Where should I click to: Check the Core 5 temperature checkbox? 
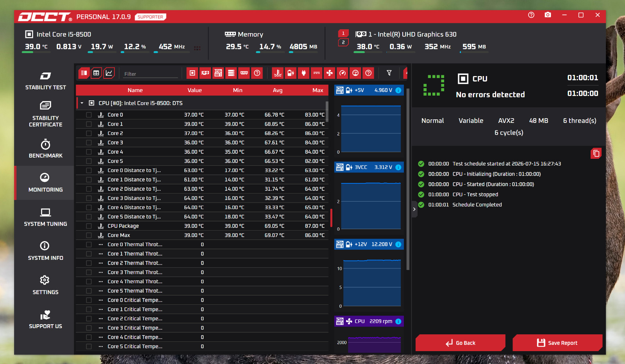pyautogui.click(x=89, y=161)
